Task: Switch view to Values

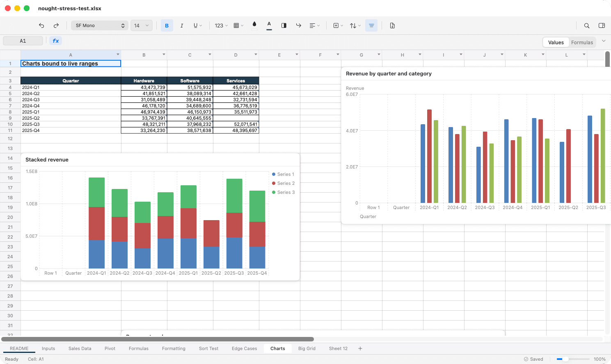Action: pyautogui.click(x=556, y=42)
